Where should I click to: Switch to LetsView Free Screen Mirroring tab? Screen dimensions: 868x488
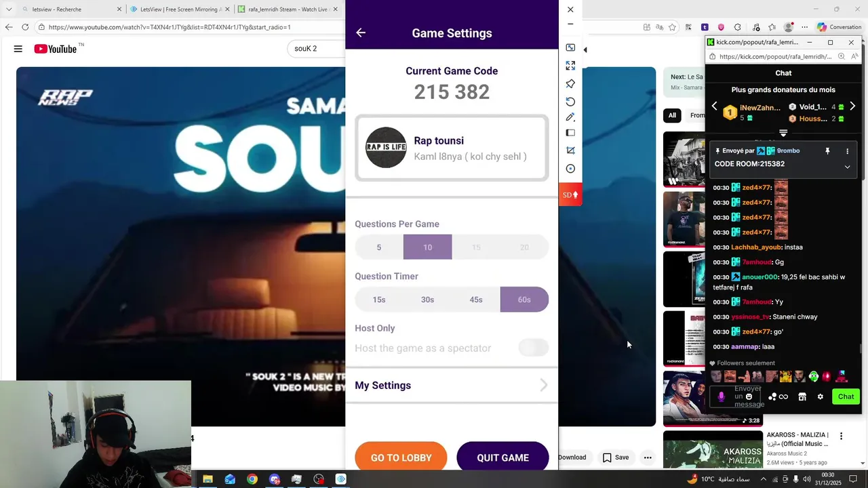click(x=180, y=9)
